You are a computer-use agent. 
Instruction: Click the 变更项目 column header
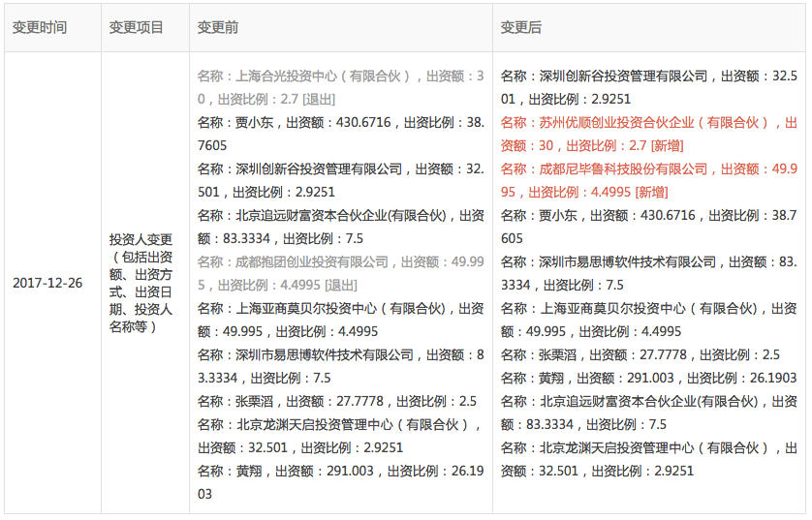(145, 27)
